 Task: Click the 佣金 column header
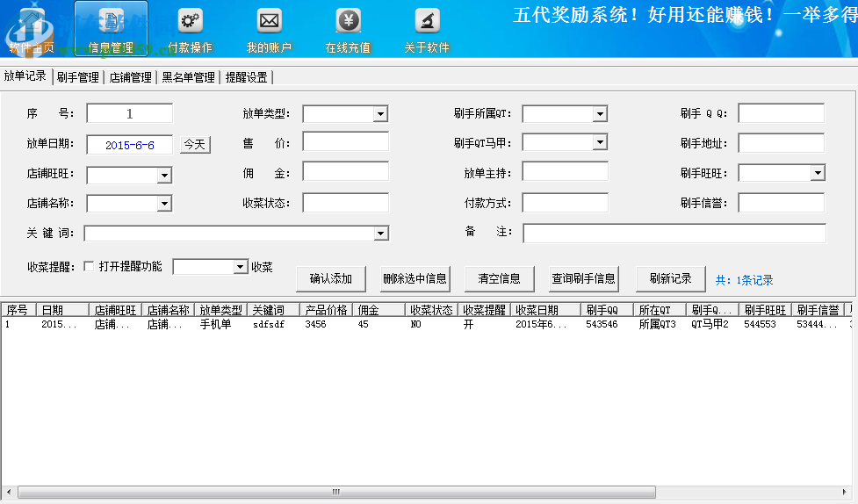coord(379,310)
